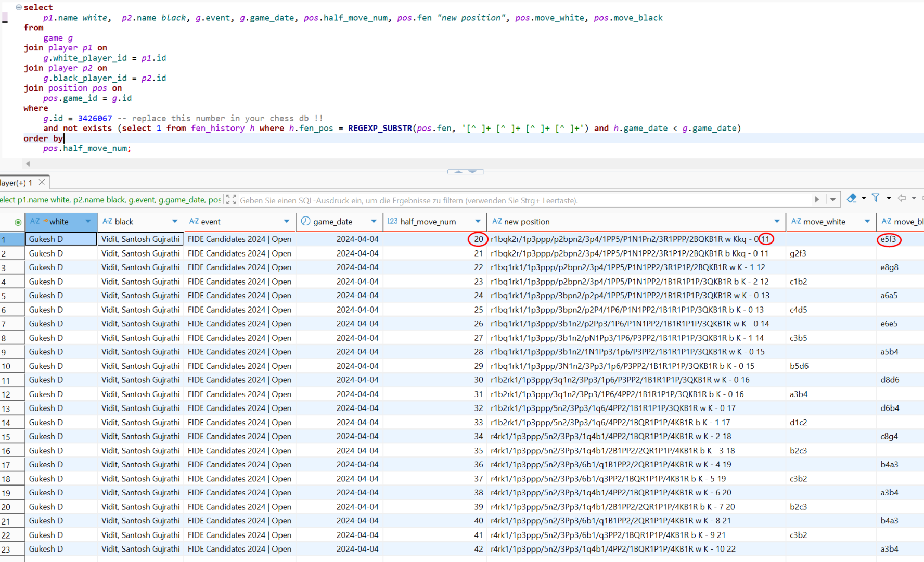
Task: Click the black column header
Action: pos(124,222)
